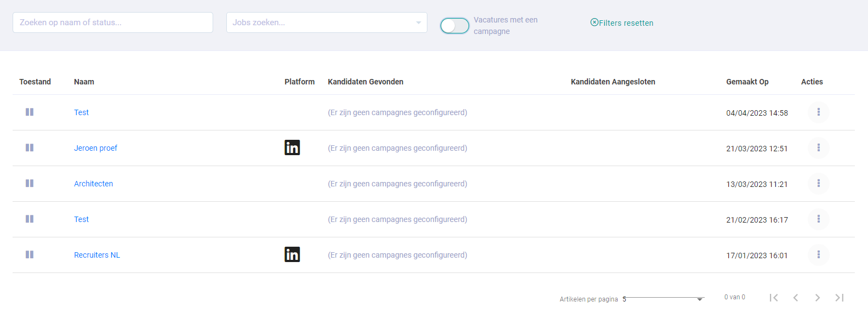Image resolution: width=868 pixels, height=324 pixels.
Task: Go to first page arrow
Action: 774,298
